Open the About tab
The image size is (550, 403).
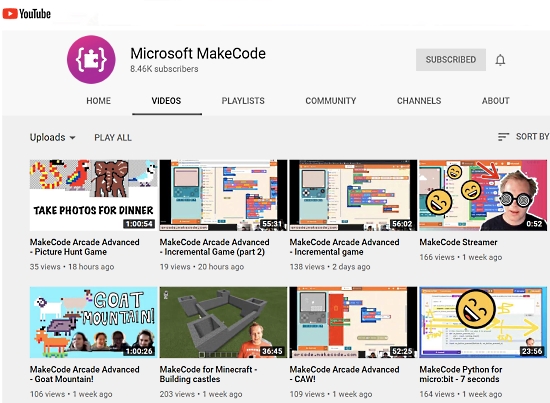496,101
